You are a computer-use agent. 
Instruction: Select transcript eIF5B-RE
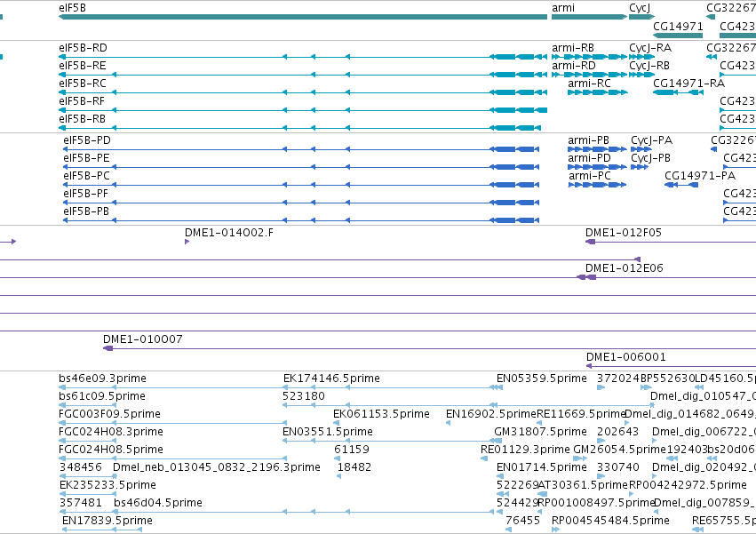[83, 66]
